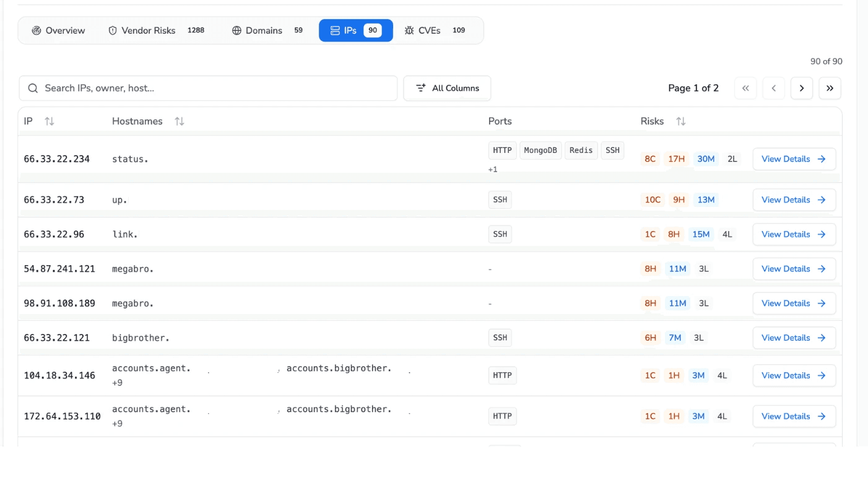
Task: Click HTTP tag in 172.64.153.110 row
Action: [x=502, y=417]
